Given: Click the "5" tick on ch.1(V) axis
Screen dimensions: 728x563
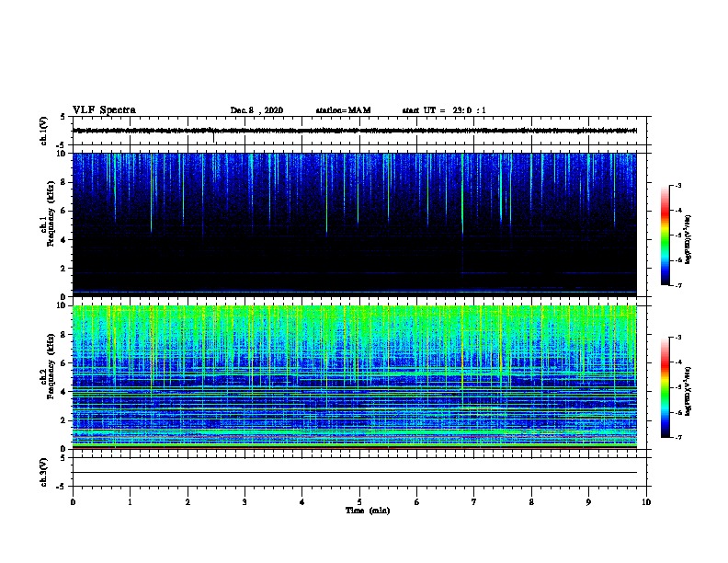Looking at the screenshot, I should coord(63,117).
